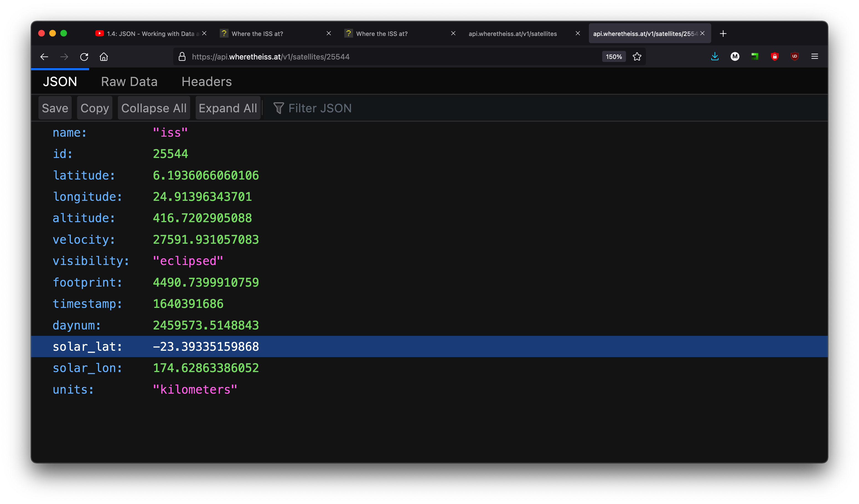Click the padlock site security icon
Image resolution: width=859 pixels, height=504 pixels.
182,56
